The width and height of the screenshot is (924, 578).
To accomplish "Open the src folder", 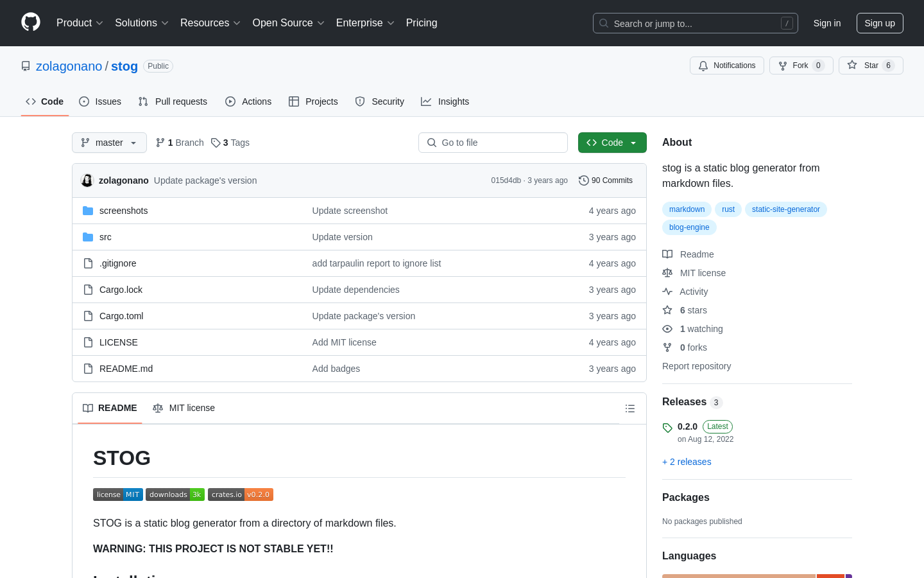I will pyautogui.click(x=105, y=237).
